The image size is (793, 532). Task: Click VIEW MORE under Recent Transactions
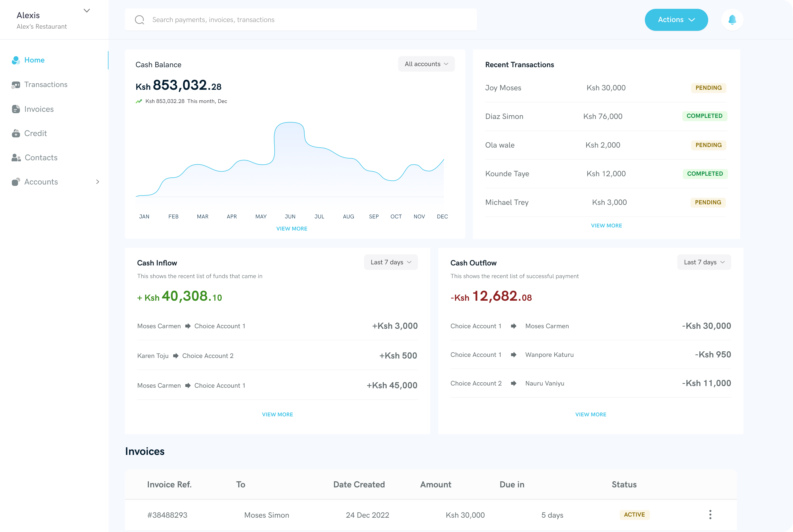606,225
